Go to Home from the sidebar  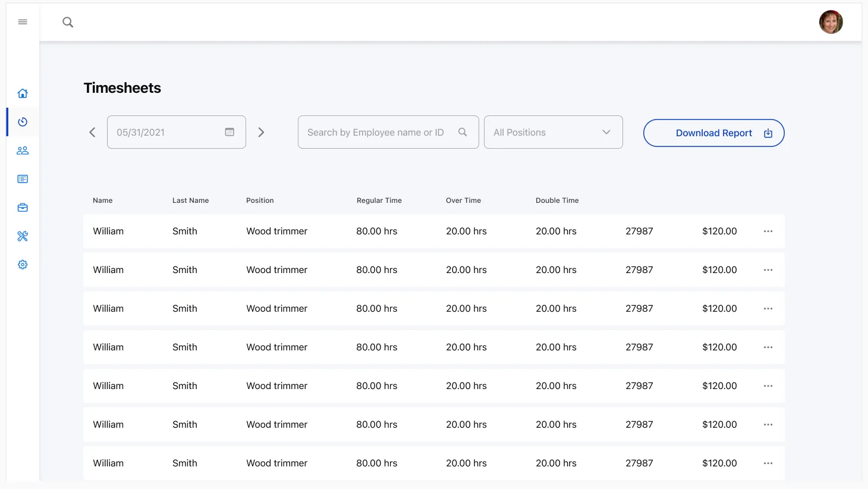pyautogui.click(x=23, y=93)
